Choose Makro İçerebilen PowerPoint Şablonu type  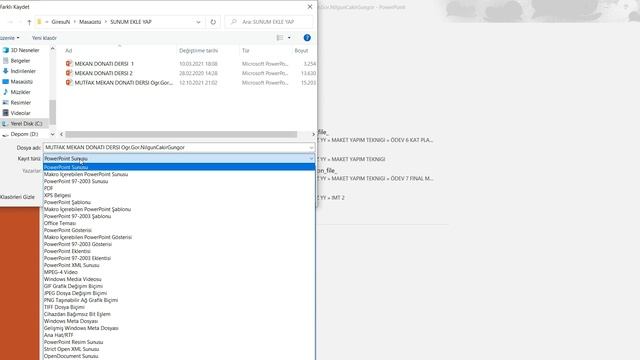click(x=179, y=209)
